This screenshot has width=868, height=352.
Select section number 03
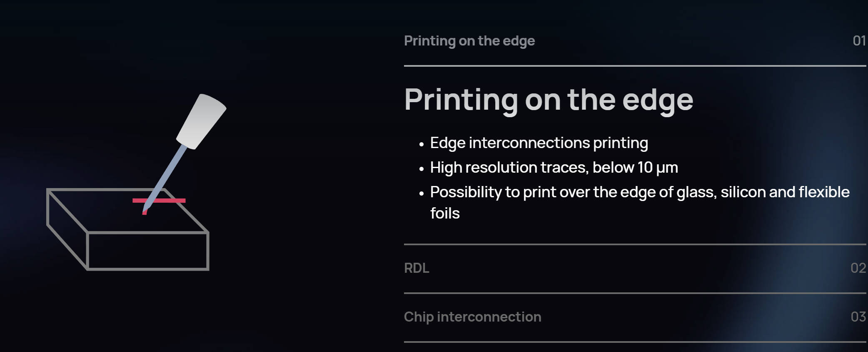858,317
